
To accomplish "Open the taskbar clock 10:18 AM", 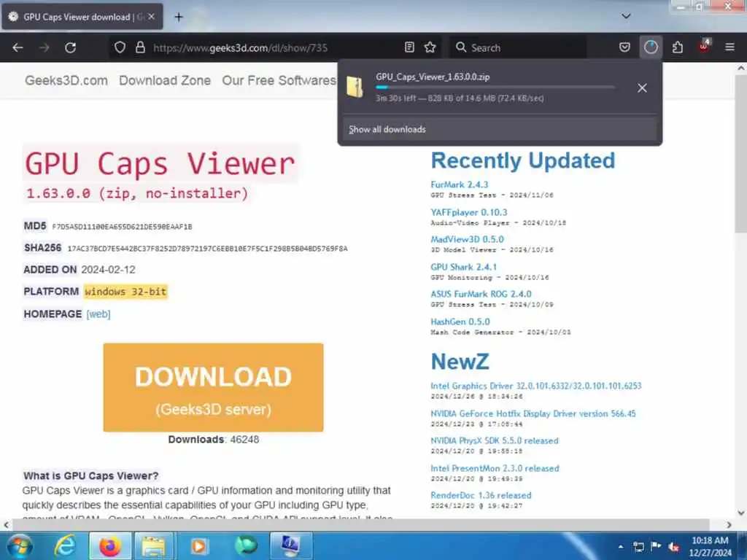I will click(710, 547).
